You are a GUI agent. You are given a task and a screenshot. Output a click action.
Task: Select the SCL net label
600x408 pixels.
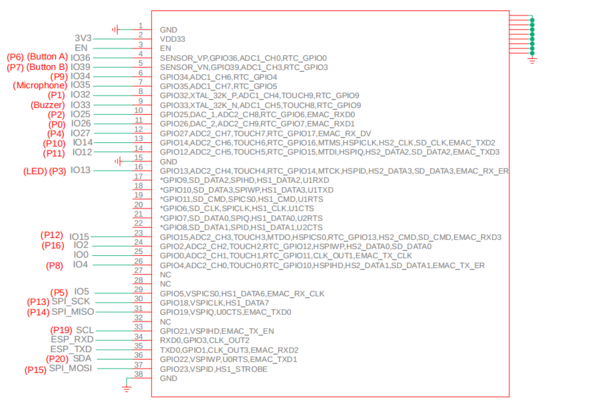pyautogui.click(x=85, y=330)
